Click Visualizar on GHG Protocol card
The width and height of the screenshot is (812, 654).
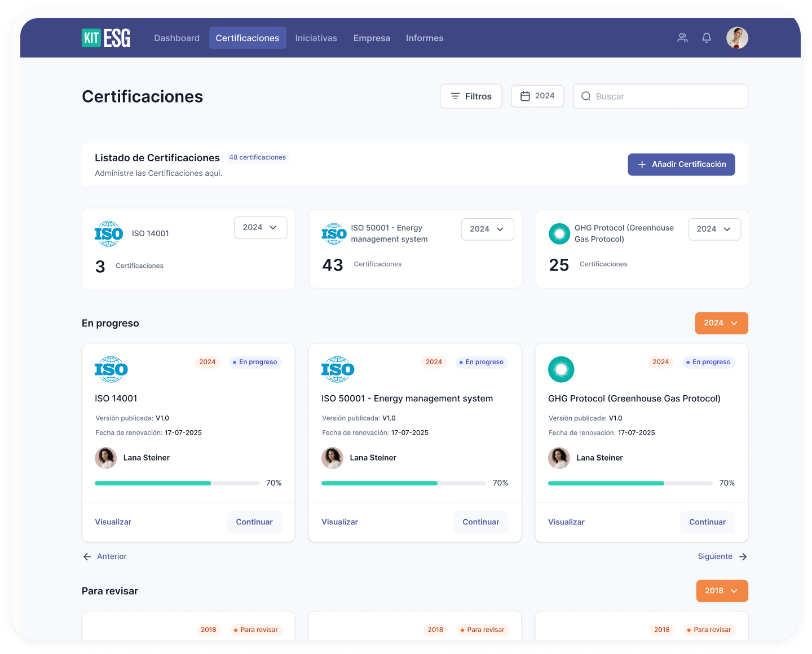566,522
